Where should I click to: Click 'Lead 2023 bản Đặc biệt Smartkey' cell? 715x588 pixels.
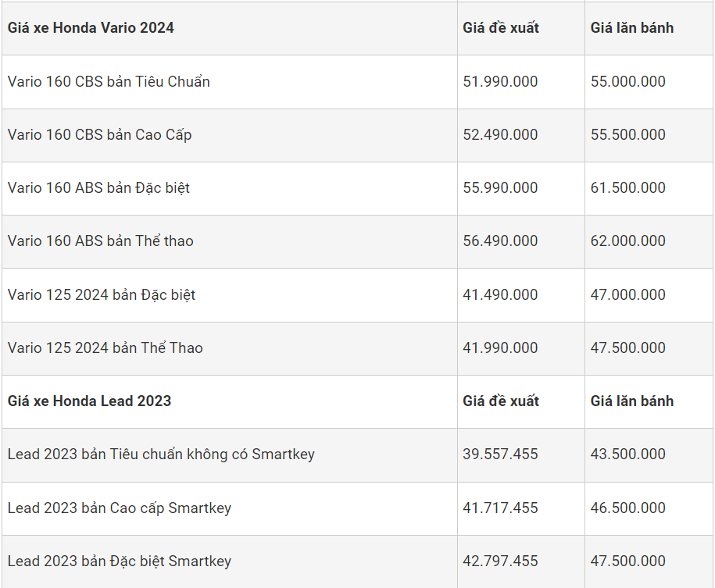click(x=120, y=561)
